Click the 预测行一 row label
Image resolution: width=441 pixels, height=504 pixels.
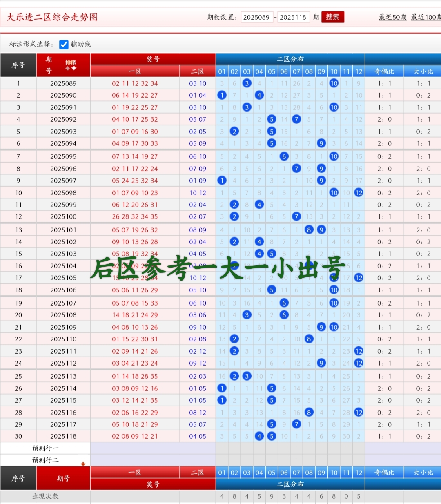pos(45,448)
